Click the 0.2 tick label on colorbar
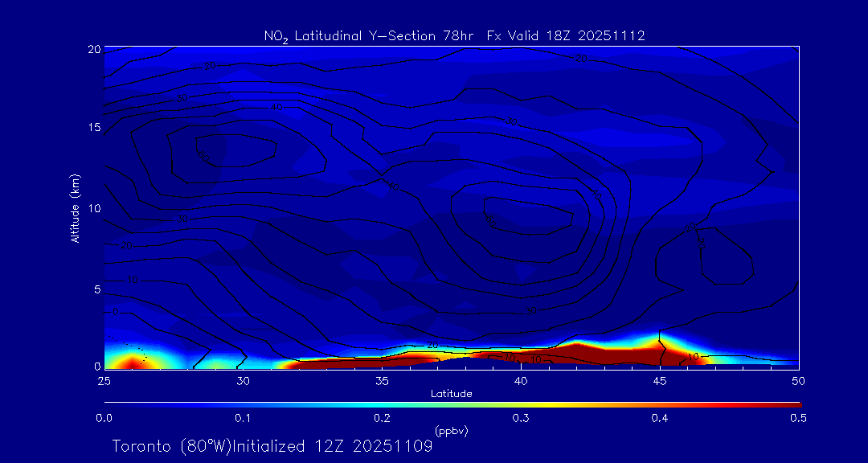The image size is (868, 463). [382, 418]
